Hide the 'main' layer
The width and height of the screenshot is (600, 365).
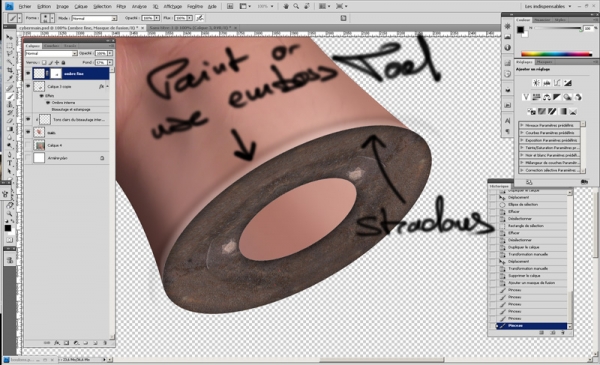tap(28, 132)
